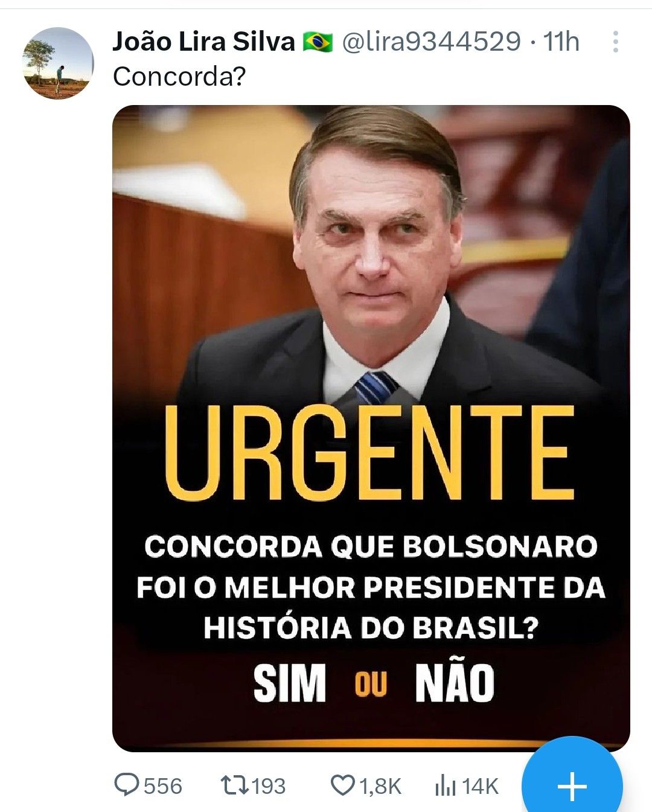Image resolution: width=652 pixels, height=812 pixels.
Task: Open the reply speech bubble icon
Action: (127, 785)
